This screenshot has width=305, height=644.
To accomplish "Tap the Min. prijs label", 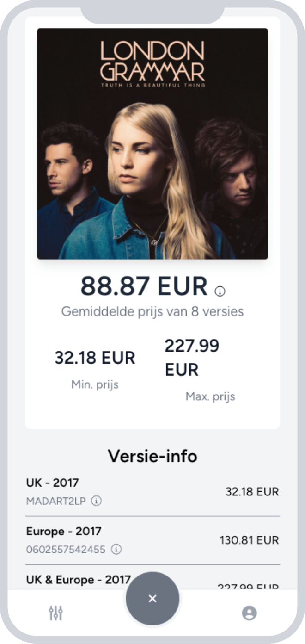I will pos(95,384).
